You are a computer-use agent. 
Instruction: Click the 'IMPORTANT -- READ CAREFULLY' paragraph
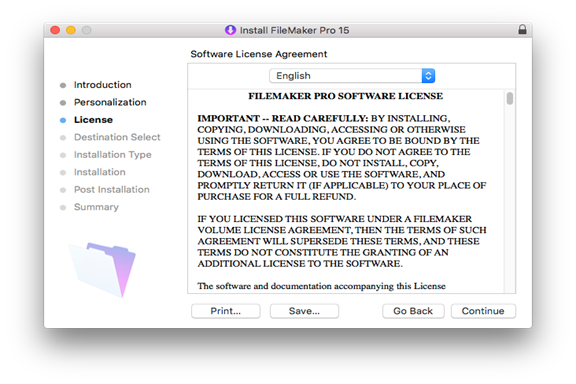pyautogui.click(x=342, y=157)
